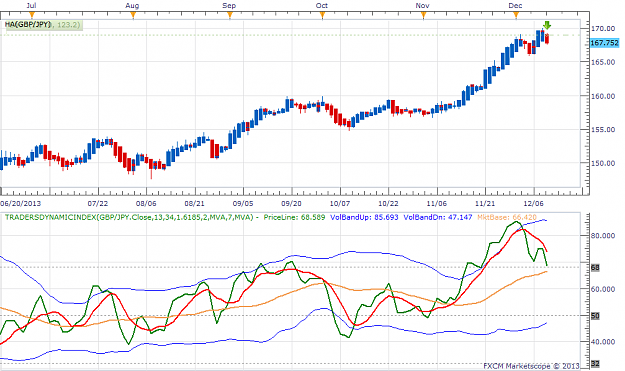Select the orange marker under Sep
This screenshot has height=371, width=625.
[230, 15]
